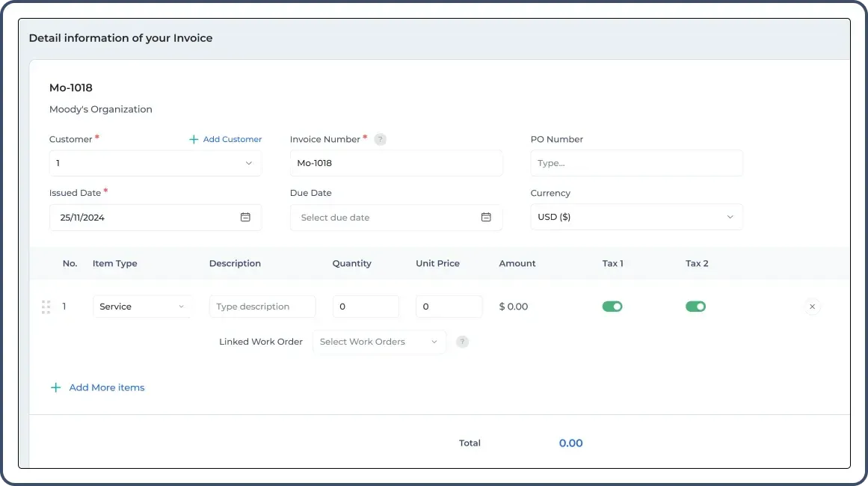Click the PO Number input field
The height and width of the screenshot is (486, 868).
(x=636, y=163)
